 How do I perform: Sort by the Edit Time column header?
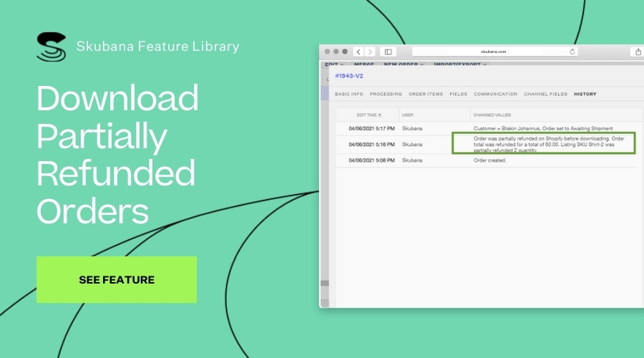369,115
